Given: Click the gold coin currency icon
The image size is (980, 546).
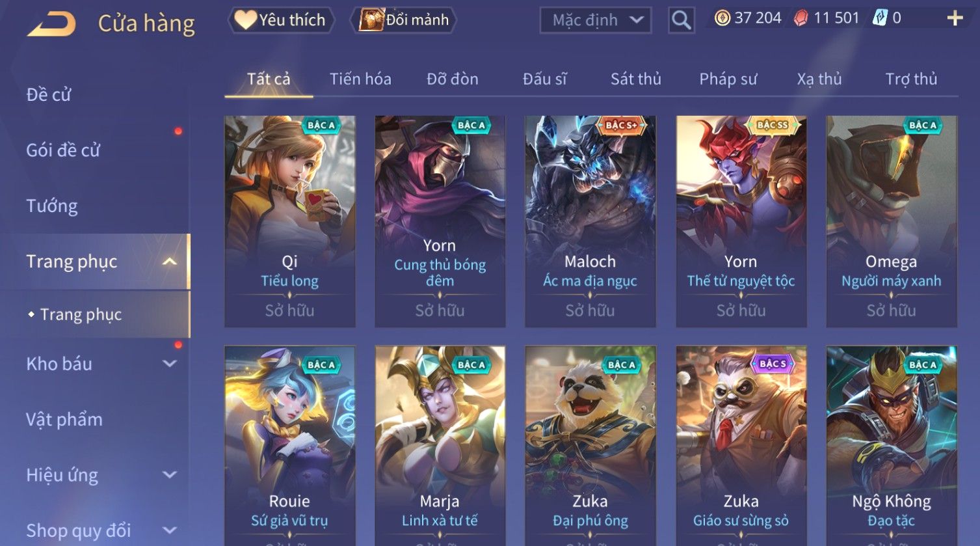Looking at the screenshot, I should coord(722,18).
